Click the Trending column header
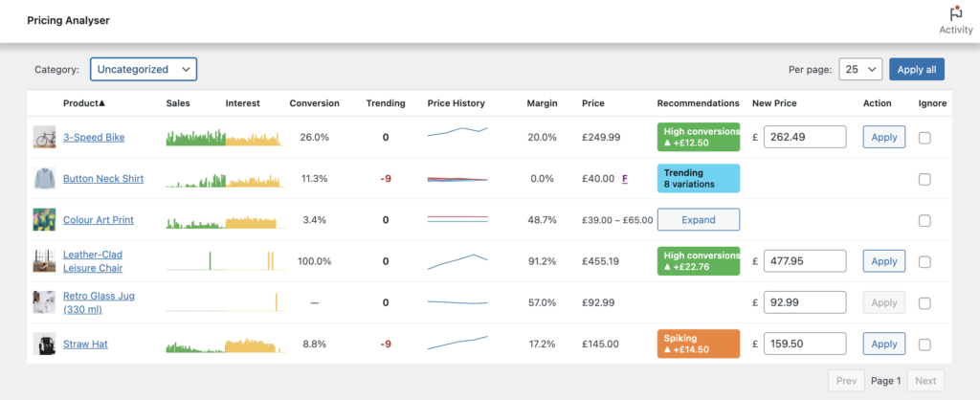This screenshot has height=400, width=980. coord(385,103)
